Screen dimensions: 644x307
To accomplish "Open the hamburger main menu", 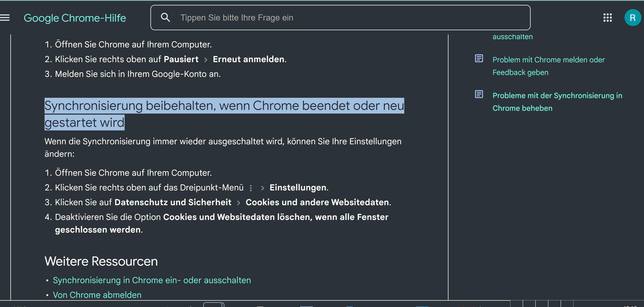I will click(5, 18).
